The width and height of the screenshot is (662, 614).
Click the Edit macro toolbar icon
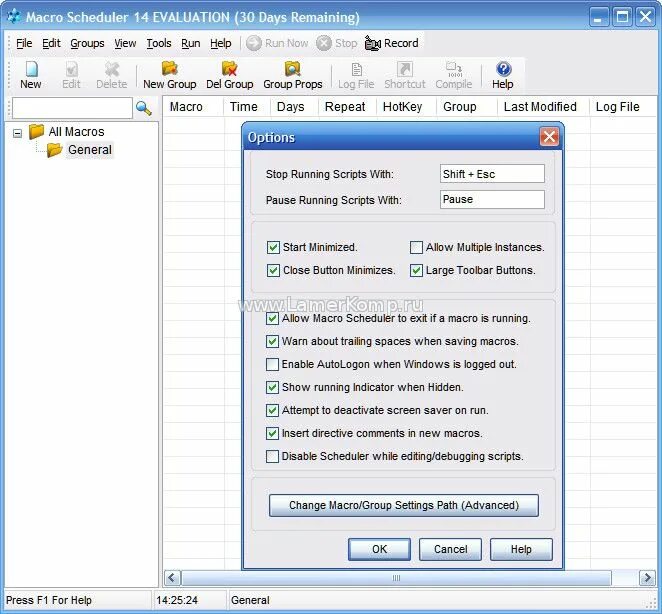(71, 76)
